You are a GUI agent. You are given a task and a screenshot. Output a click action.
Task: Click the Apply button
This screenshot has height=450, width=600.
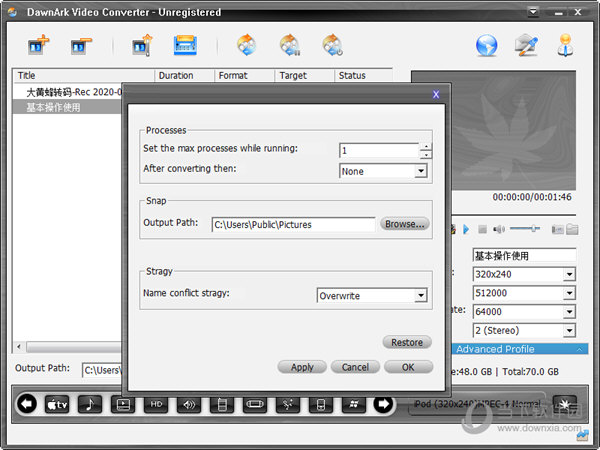click(x=302, y=367)
